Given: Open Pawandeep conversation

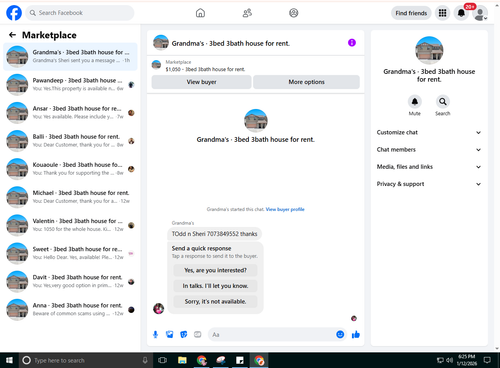Looking at the screenshot, I should [x=70, y=84].
